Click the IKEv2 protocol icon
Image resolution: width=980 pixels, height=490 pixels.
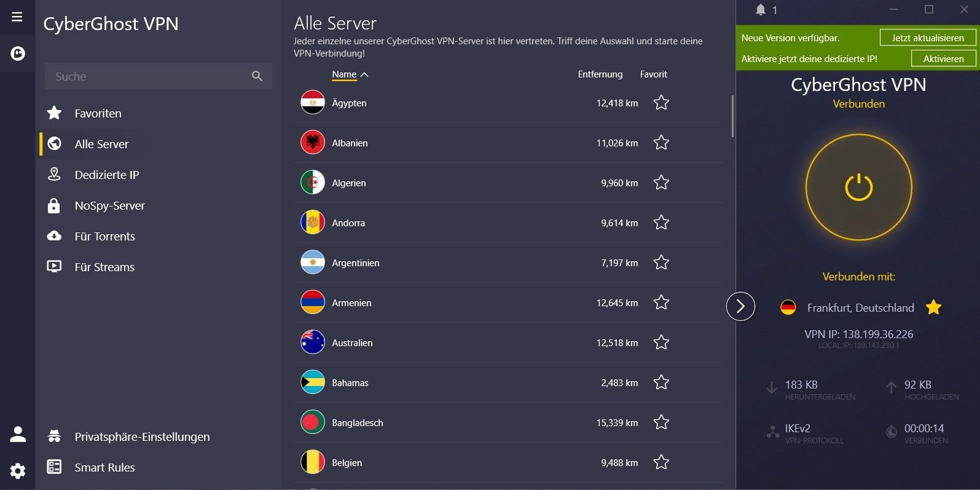(773, 432)
